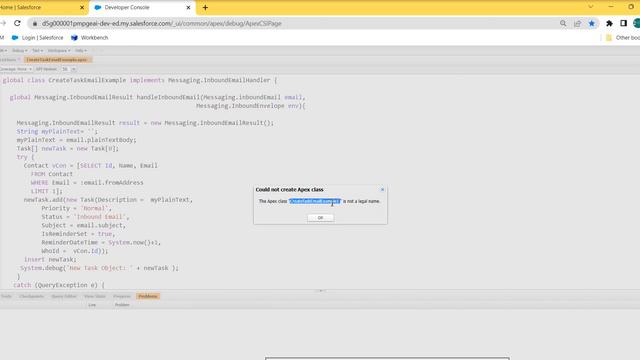Open the Workspace menu
The height and width of the screenshot is (360, 640).
[59, 51]
